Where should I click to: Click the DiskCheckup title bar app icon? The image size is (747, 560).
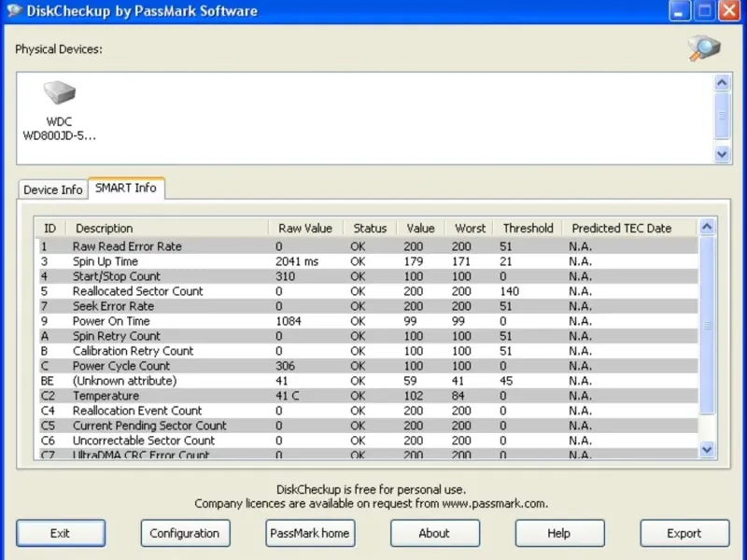pos(15,11)
